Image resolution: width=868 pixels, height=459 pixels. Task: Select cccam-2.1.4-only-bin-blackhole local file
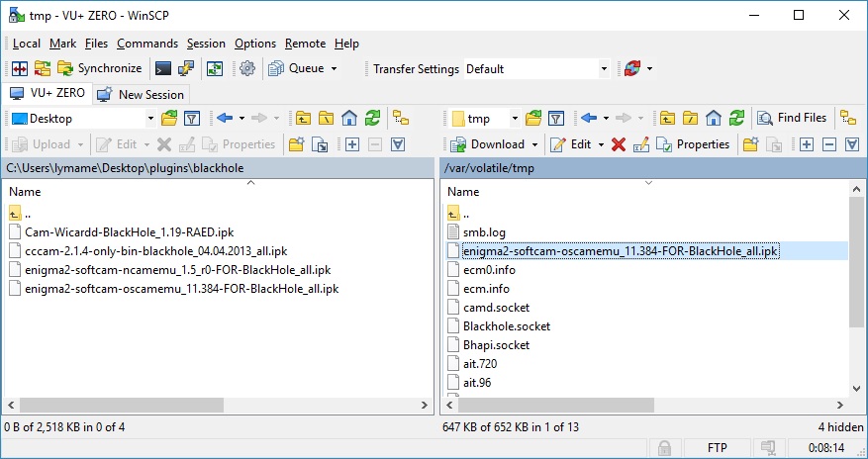click(x=148, y=251)
